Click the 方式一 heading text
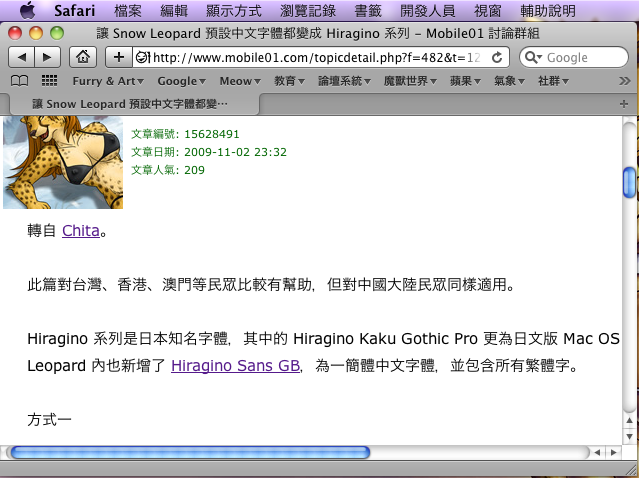The width and height of the screenshot is (639, 478). pos(49,419)
